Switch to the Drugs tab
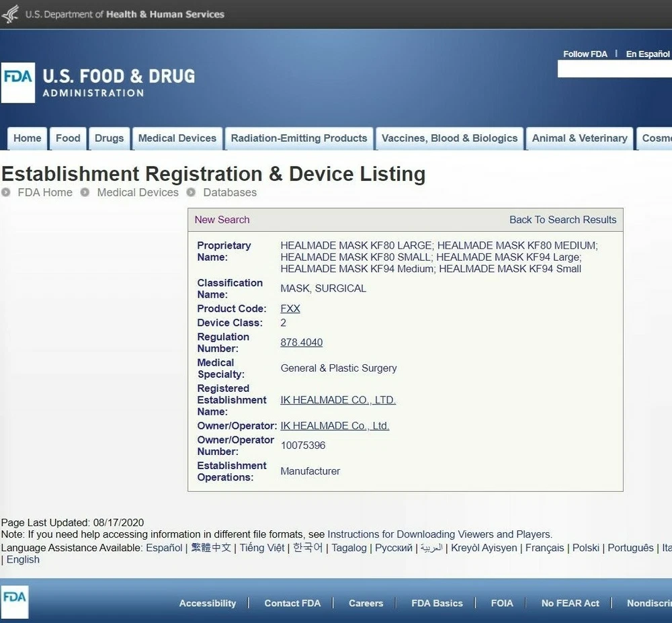The height and width of the screenshot is (623, 672). point(109,138)
